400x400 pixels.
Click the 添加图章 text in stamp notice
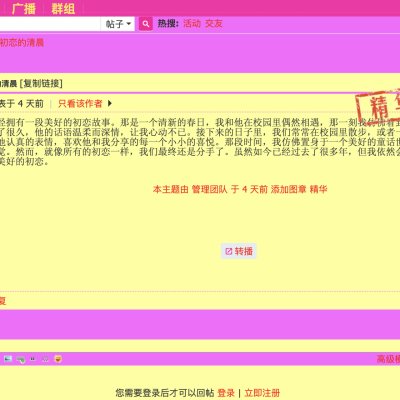[288, 189]
